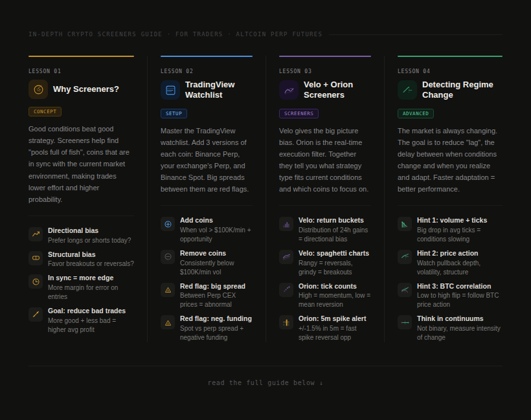Click 'Prefer longs or shorts today?' text
The height and width of the screenshot is (420, 531).
(x=89, y=240)
